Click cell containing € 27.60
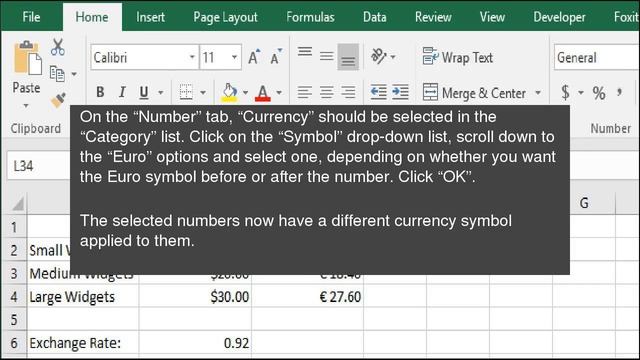Image resolution: width=640 pixels, height=360 pixels. click(x=307, y=296)
